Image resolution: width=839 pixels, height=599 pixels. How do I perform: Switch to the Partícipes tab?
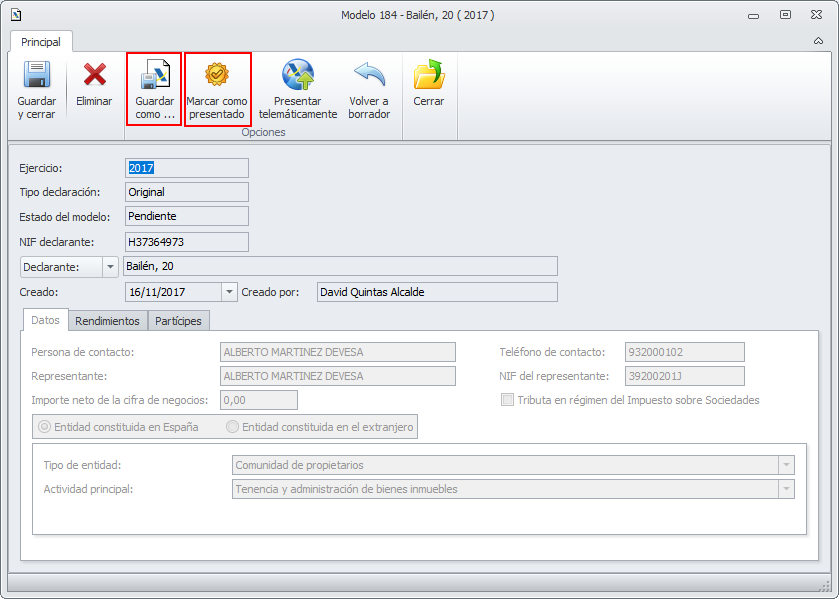point(178,321)
